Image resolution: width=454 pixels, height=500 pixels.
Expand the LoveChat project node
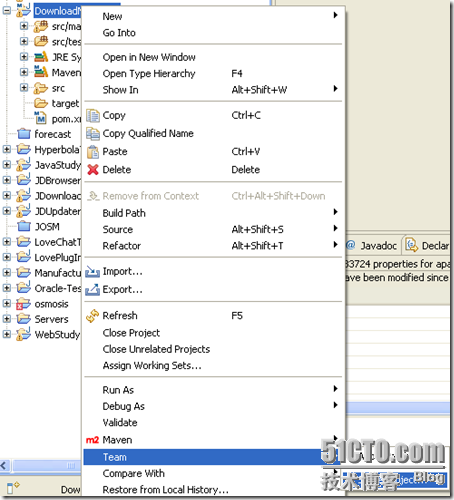point(7,242)
